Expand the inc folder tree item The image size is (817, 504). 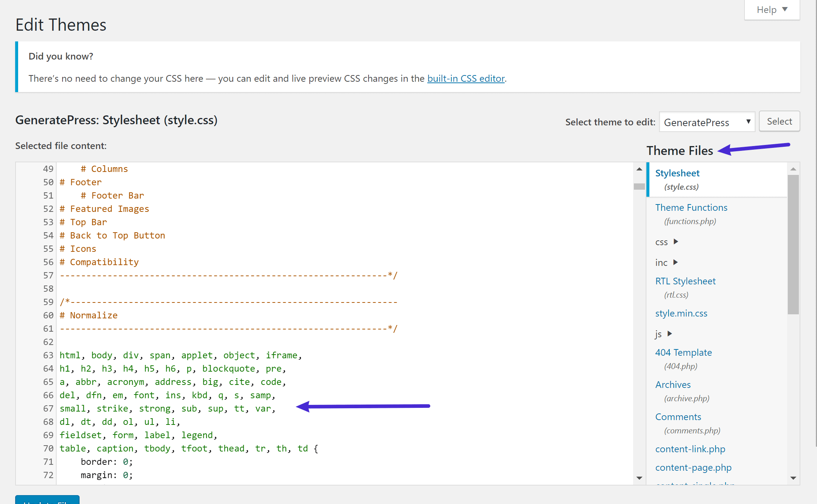point(675,262)
